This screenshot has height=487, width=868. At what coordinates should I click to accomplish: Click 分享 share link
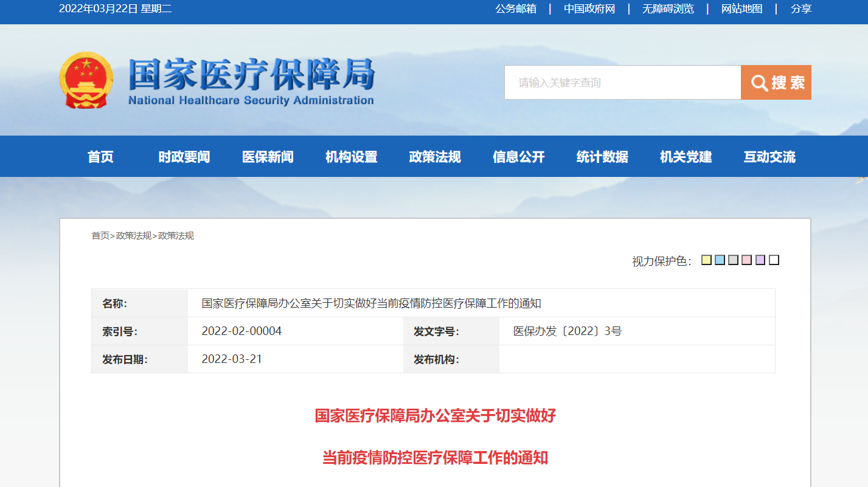point(801,9)
